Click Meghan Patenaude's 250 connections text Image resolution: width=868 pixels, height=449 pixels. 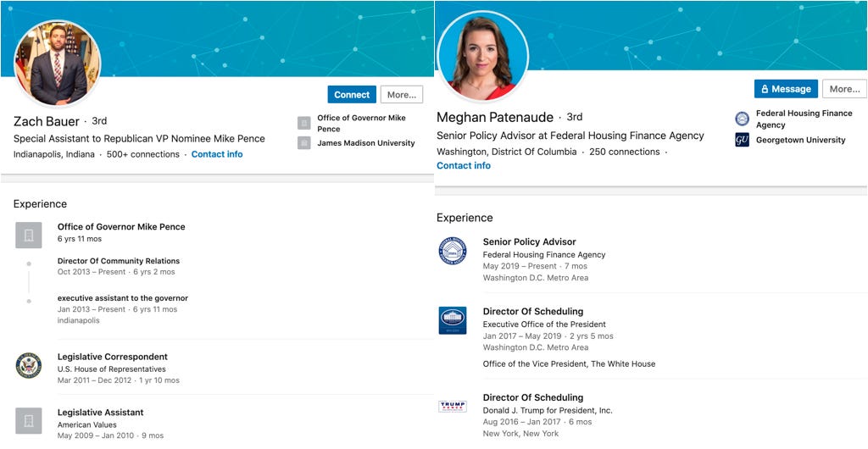click(625, 152)
